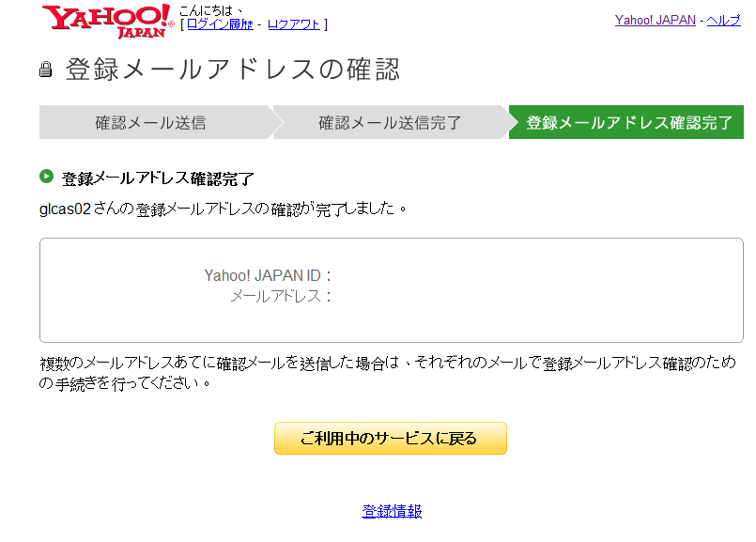Click the glcas02 confirmation message text

tap(224, 209)
